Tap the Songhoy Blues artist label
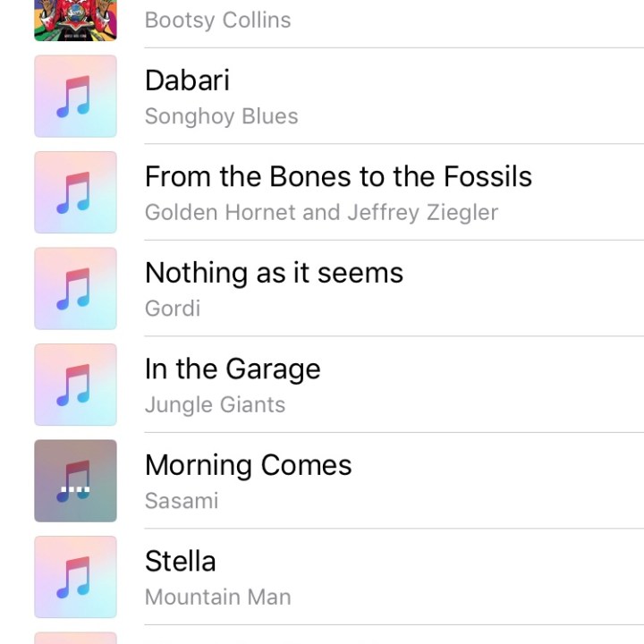 pyautogui.click(x=221, y=116)
